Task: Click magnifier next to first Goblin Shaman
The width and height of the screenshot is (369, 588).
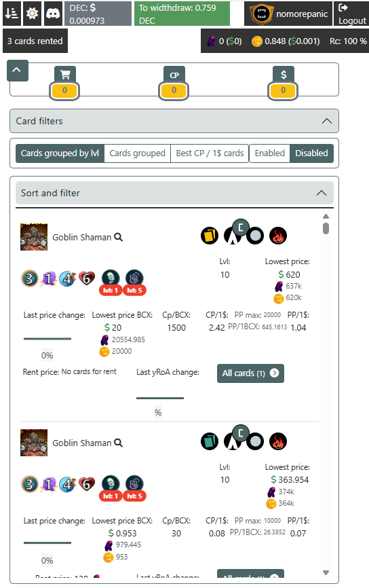Action: 119,237
